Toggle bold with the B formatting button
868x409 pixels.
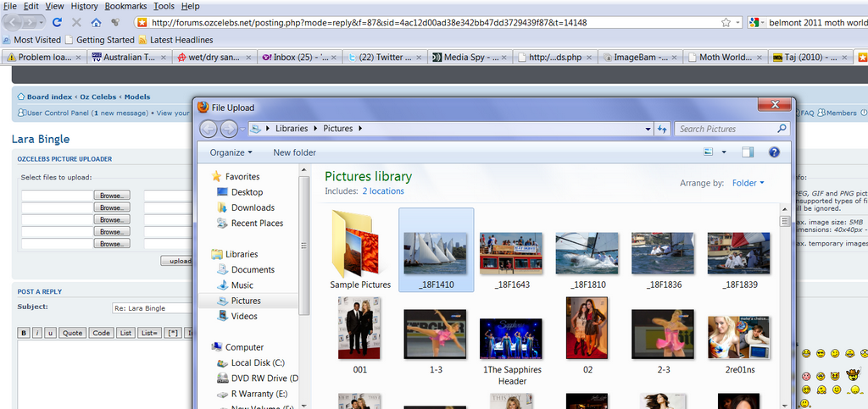pos(25,333)
